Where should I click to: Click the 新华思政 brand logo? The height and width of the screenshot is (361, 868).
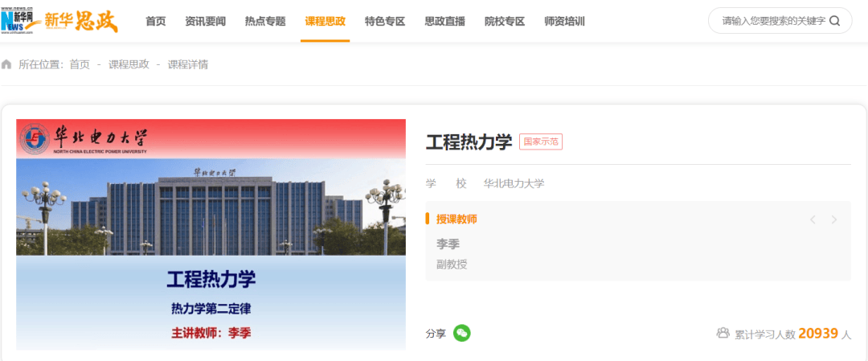81,21
